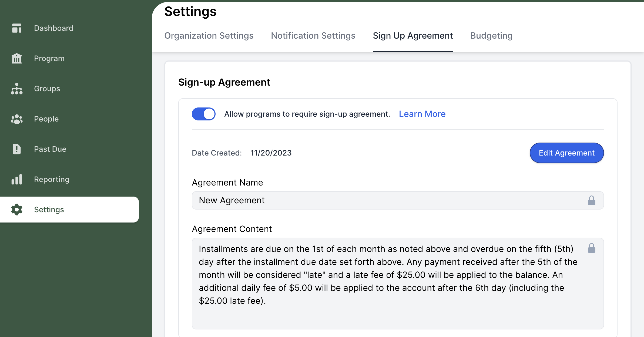
Task: Follow the Learn More link
Action: pos(422,114)
